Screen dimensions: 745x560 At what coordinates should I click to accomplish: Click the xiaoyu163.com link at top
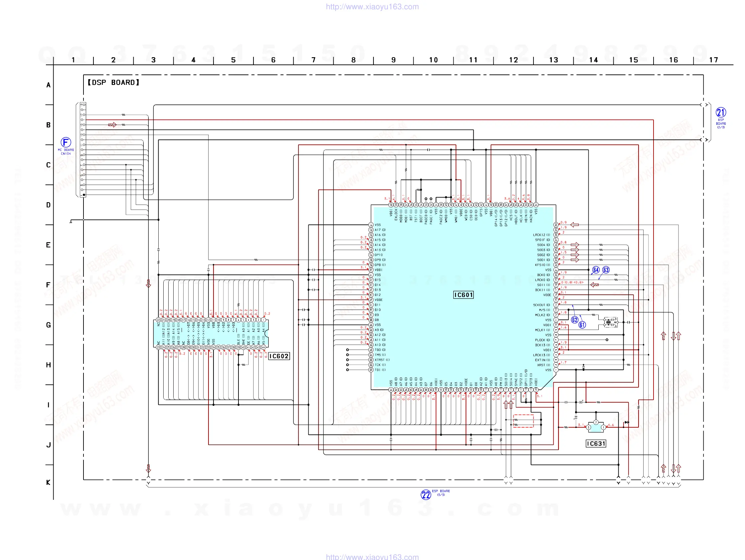click(372, 7)
